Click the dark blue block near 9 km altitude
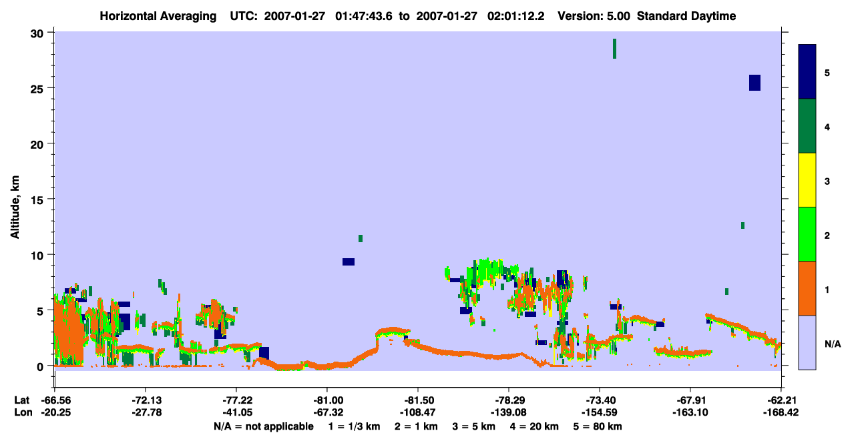This screenshot has height=445, width=868. click(349, 262)
